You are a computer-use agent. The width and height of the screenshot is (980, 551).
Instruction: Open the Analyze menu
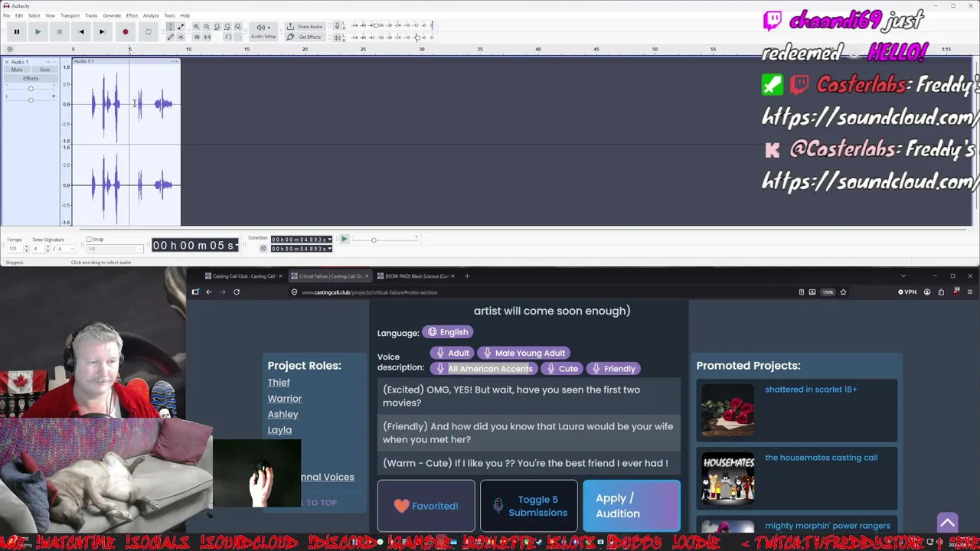click(151, 15)
